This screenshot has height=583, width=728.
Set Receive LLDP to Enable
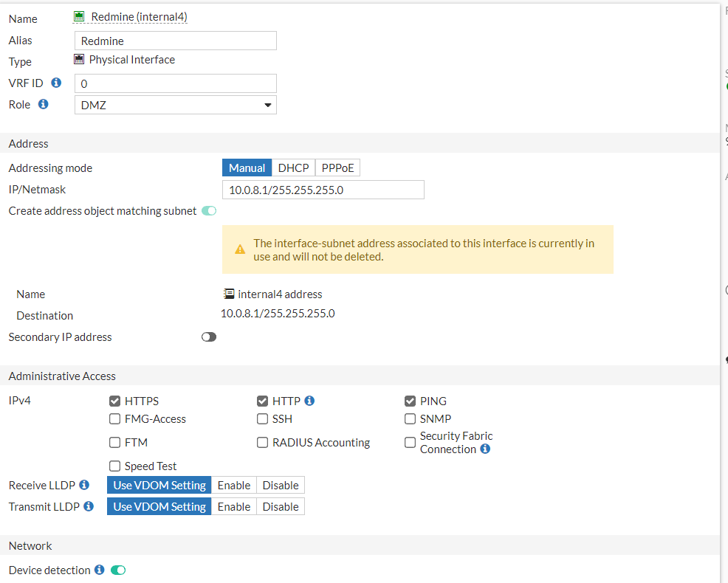pos(233,486)
